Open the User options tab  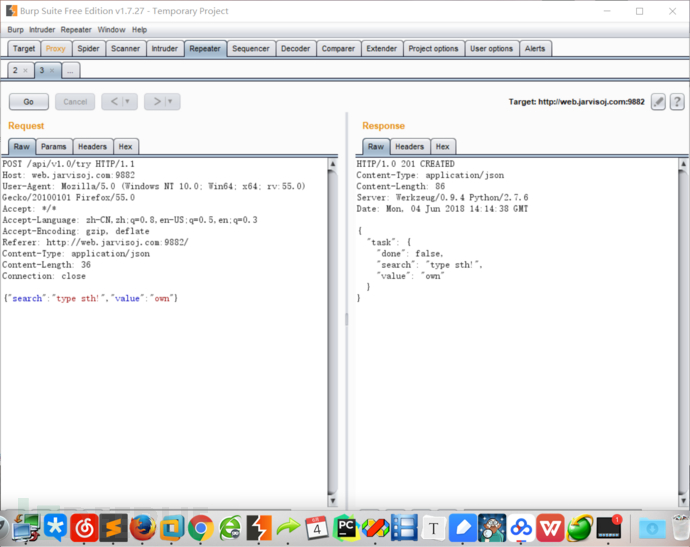tap(492, 48)
